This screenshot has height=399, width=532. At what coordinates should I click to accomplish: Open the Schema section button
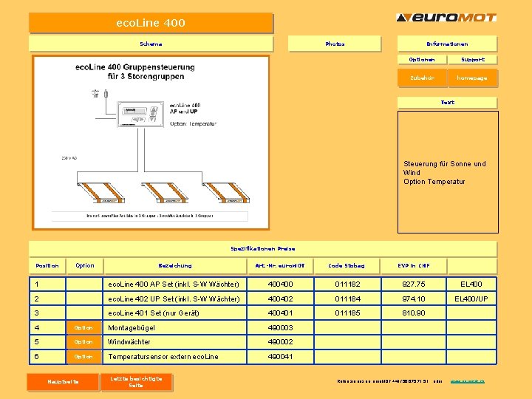click(151, 44)
